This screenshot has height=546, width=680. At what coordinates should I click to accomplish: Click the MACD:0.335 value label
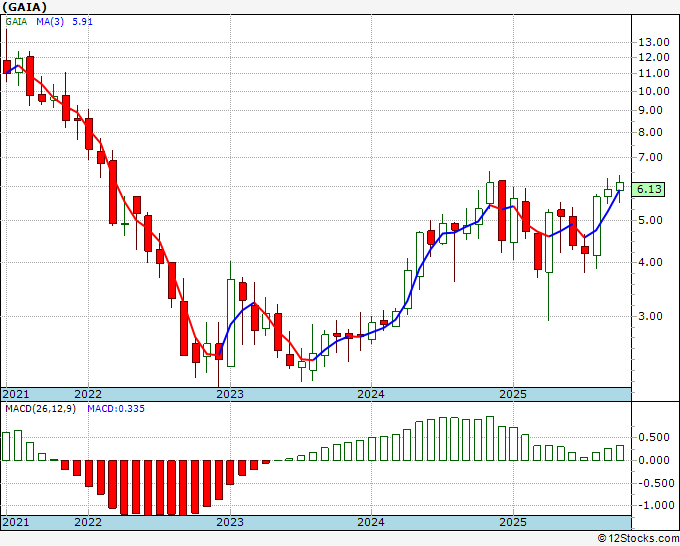[116, 409]
